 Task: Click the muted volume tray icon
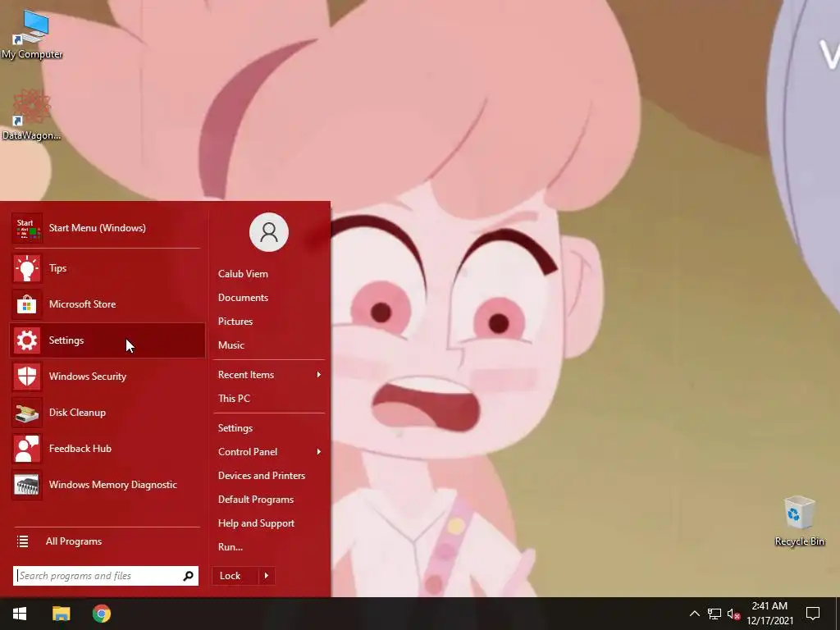pyautogui.click(x=733, y=614)
